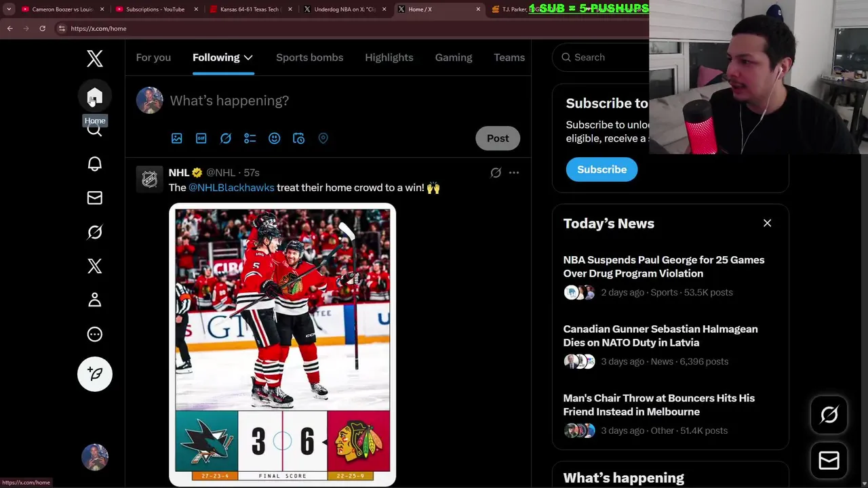Add a poll in the composer
Screen dimensions: 868x488
(x=250, y=138)
